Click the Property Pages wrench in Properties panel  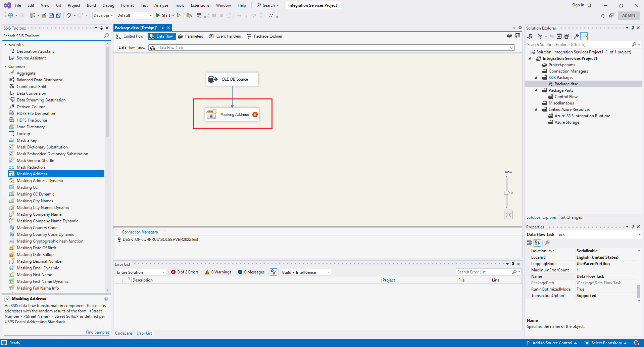[x=547, y=243]
